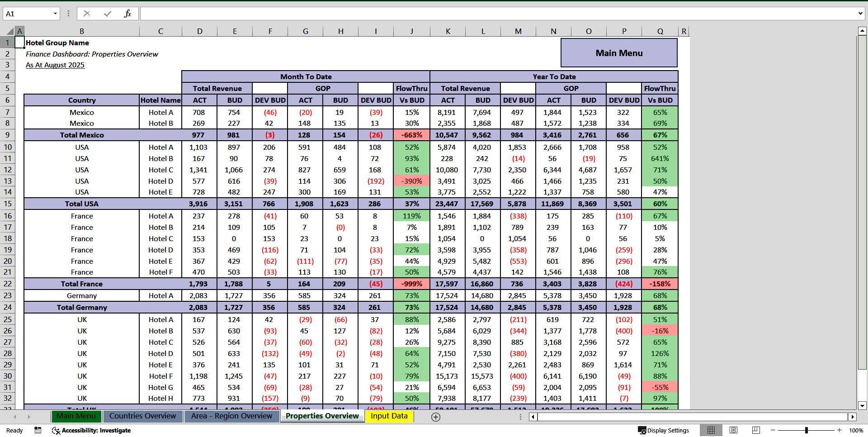This screenshot has height=437, width=868.
Task: Click the Month To Date header cell
Action: pos(306,76)
